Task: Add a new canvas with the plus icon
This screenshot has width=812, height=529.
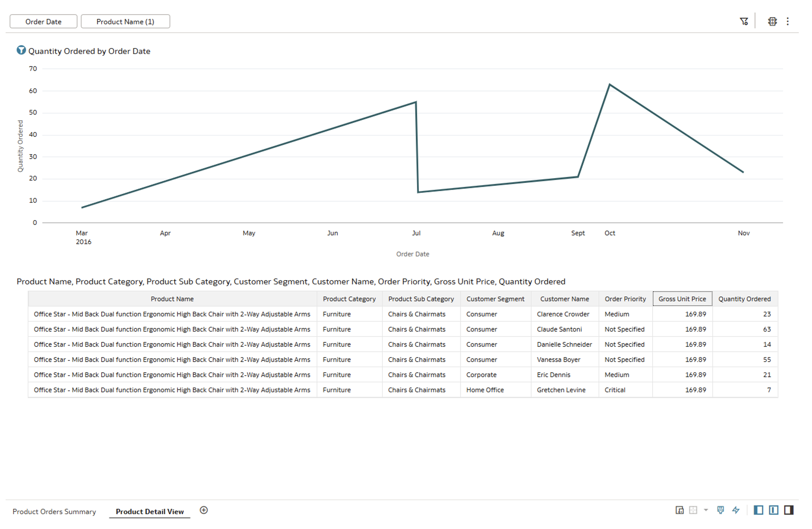Action: (x=204, y=510)
